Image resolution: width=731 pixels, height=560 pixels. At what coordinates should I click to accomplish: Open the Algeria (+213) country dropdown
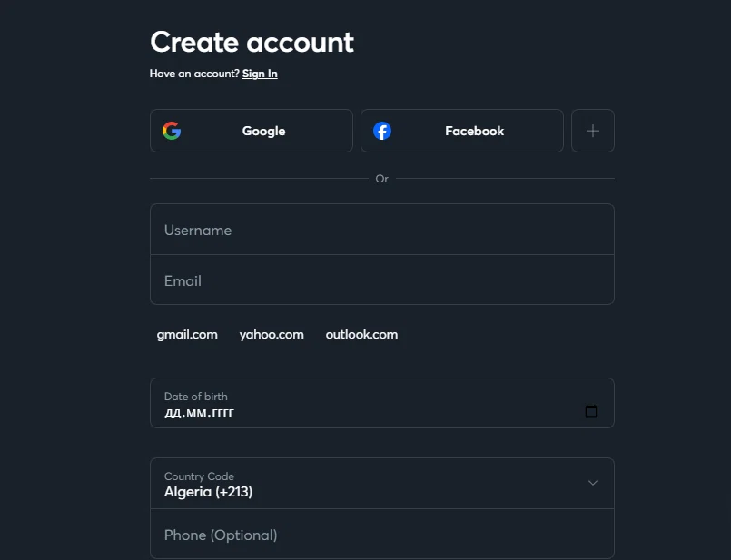point(381,483)
